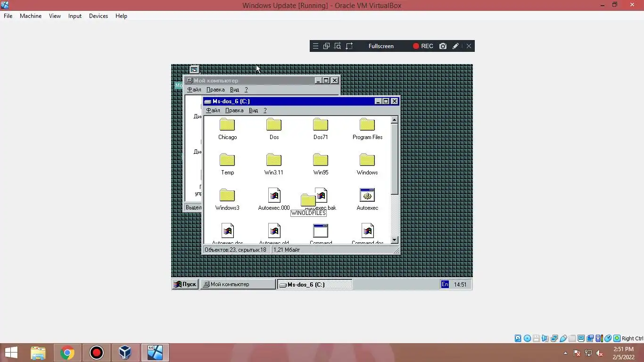Click the status text Объектов:23, скрытых:18
Viewport: 644px width, 362px height.
pos(235,250)
